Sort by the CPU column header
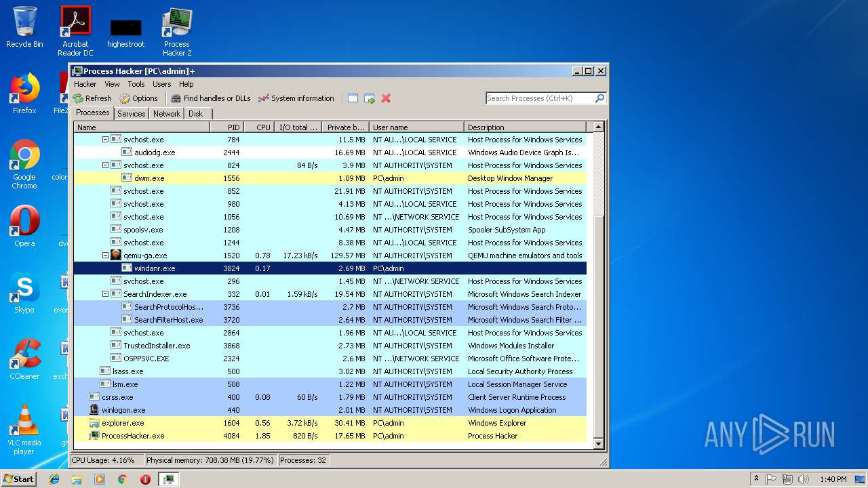This screenshot has height=488, width=868. [258, 127]
